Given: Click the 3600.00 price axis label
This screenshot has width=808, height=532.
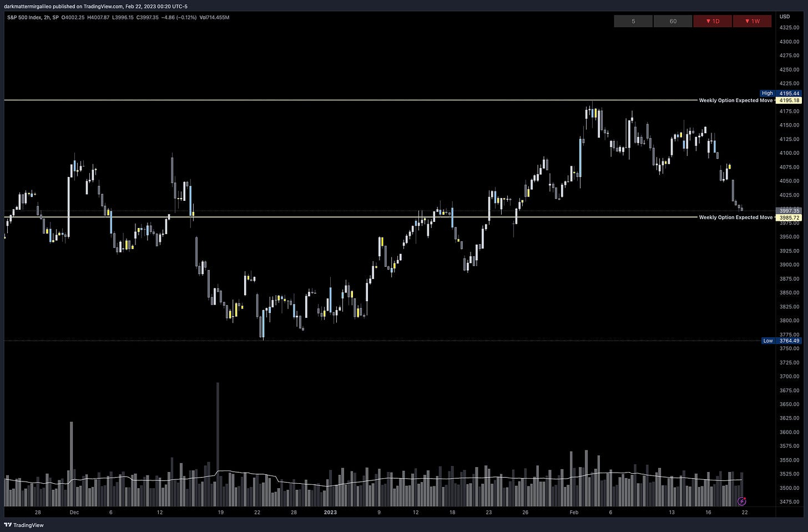Looking at the screenshot, I should 789,432.
